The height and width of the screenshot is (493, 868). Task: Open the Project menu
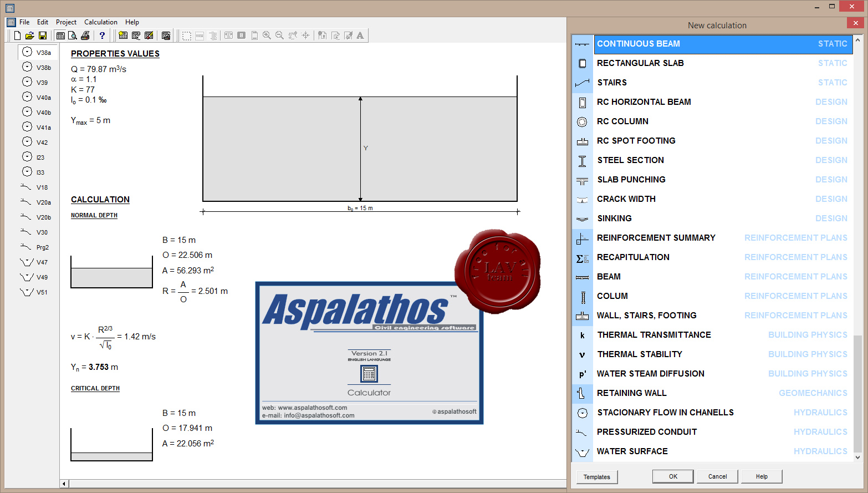pyautogui.click(x=66, y=22)
